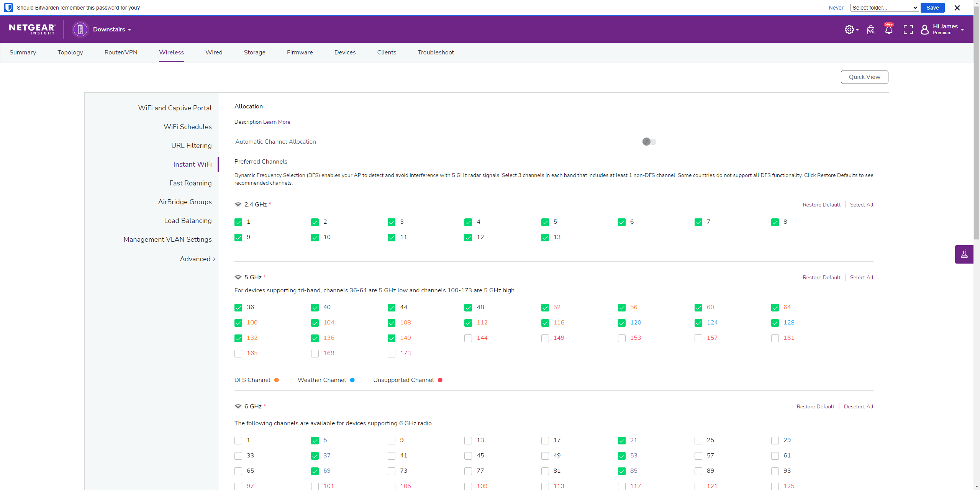Click the Downstairs location building icon

click(80, 29)
